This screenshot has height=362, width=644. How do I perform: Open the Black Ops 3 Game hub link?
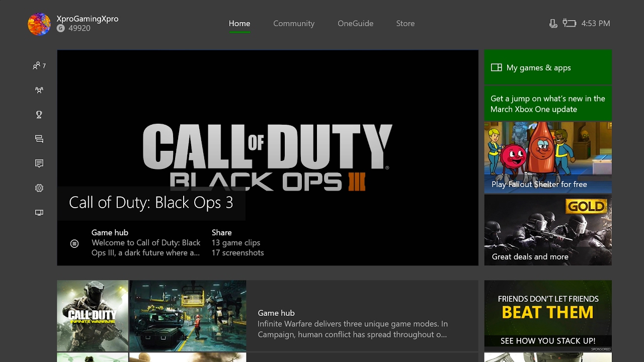tap(146, 243)
